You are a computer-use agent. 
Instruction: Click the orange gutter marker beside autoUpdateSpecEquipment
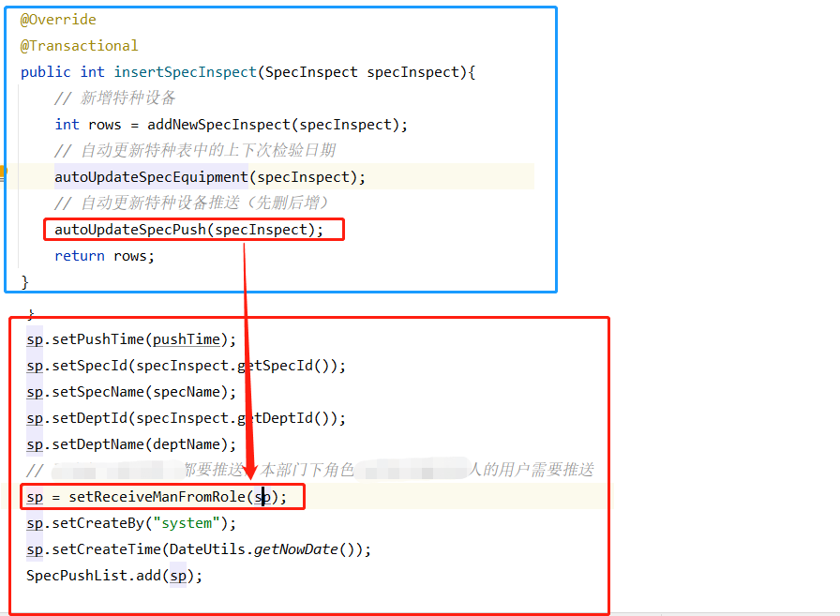3,173
